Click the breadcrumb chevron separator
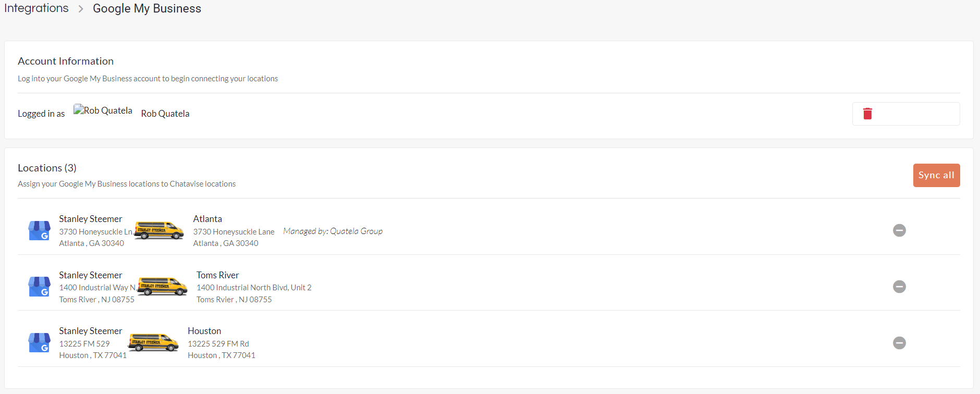 81,9
